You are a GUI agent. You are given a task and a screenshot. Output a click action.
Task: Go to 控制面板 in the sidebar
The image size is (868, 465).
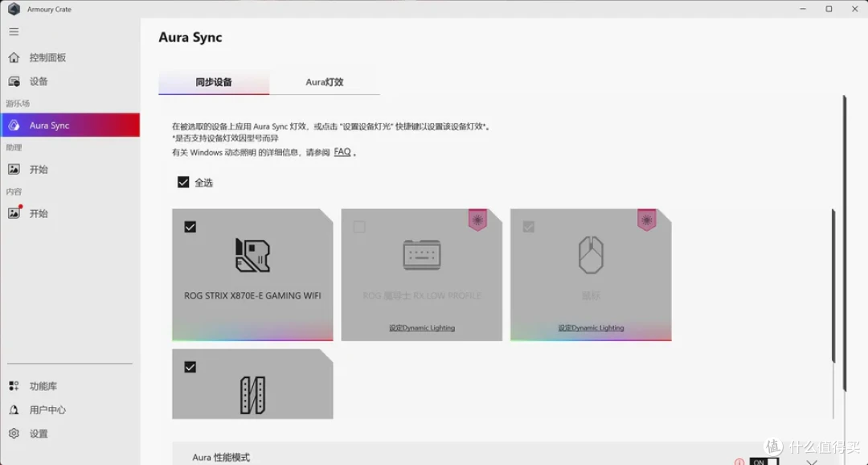47,57
